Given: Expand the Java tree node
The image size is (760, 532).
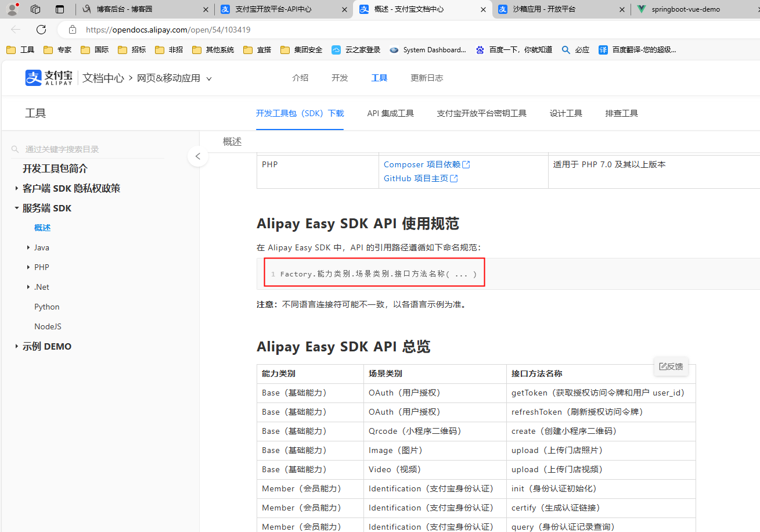Looking at the screenshot, I should pyautogui.click(x=28, y=247).
